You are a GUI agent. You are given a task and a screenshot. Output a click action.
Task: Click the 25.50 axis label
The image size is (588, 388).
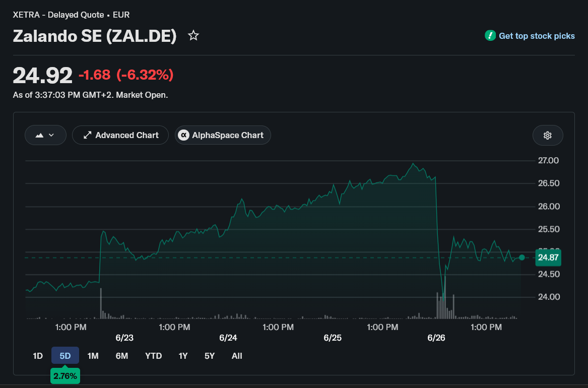[549, 229]
